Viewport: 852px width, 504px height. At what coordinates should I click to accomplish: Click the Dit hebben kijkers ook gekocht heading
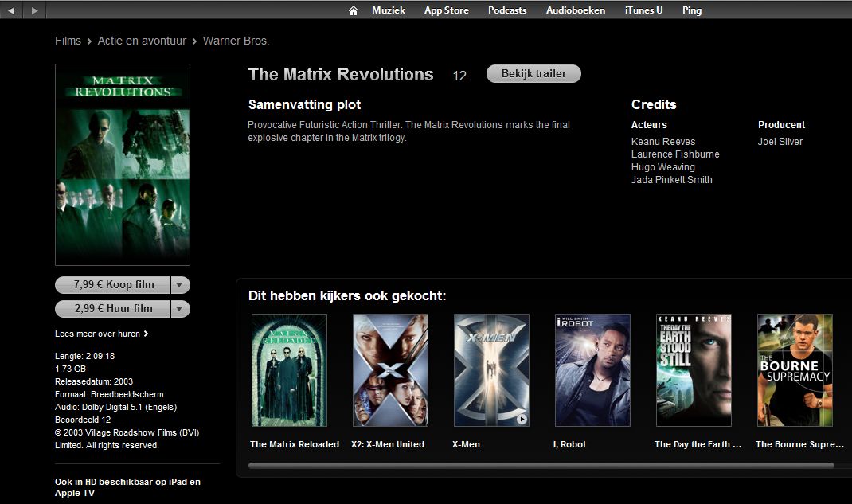(x=347, y=296)
